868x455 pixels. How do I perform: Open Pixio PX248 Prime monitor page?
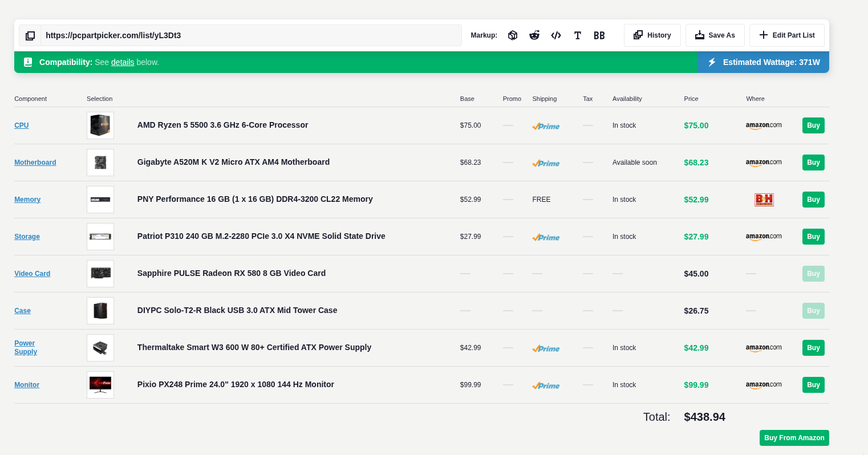(236, 384)
